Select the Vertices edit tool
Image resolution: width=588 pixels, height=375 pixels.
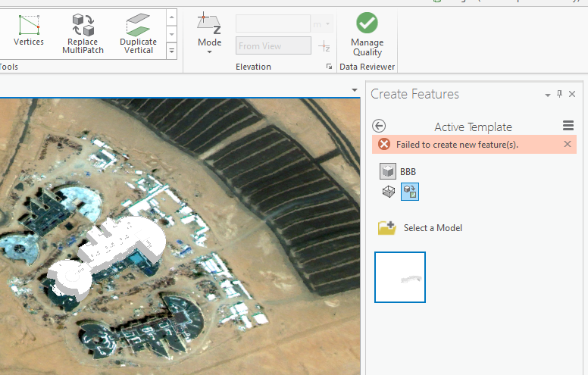tap(29, 32)
